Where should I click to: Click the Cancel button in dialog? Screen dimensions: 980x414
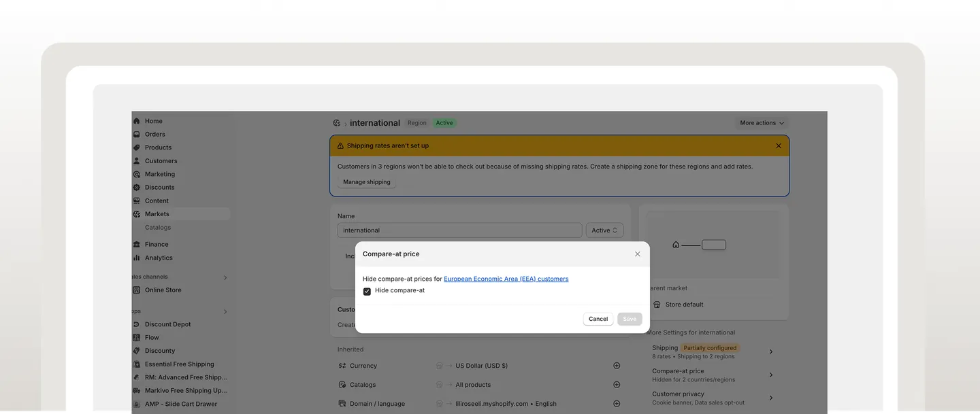tap(598, 319)
